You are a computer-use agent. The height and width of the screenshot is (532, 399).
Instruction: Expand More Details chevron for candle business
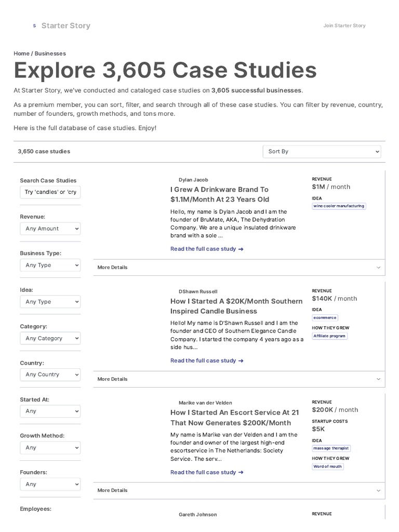pos(378,379)
